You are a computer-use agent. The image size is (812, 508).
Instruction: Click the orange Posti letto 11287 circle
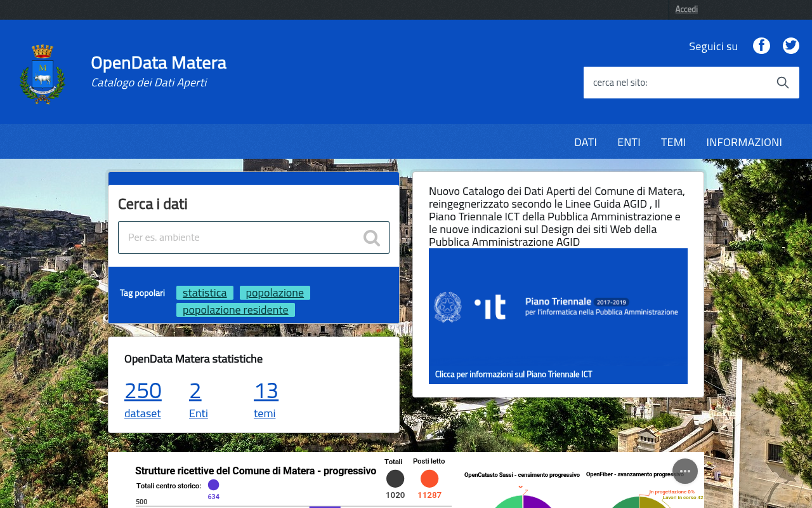click(x=429, y=479)
